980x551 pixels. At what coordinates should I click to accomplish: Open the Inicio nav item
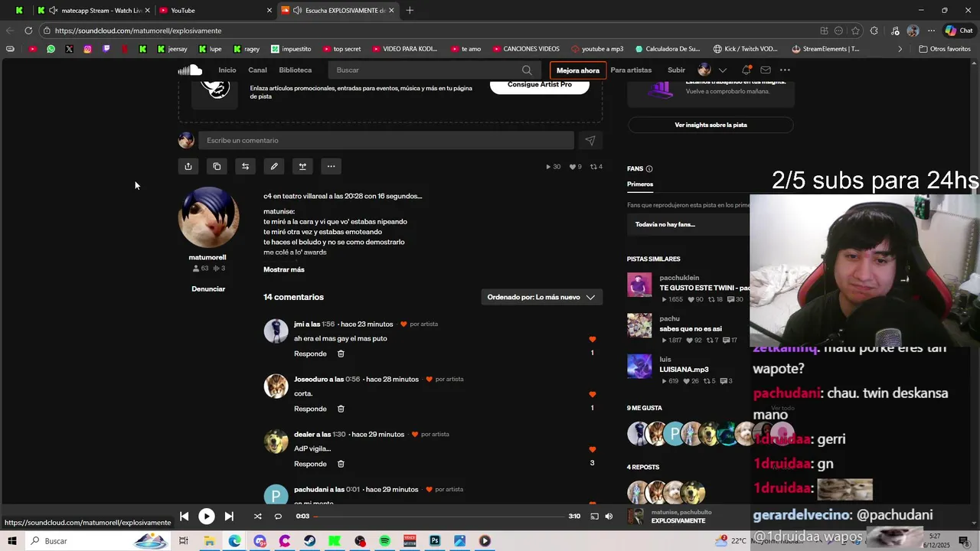(227, 70)
